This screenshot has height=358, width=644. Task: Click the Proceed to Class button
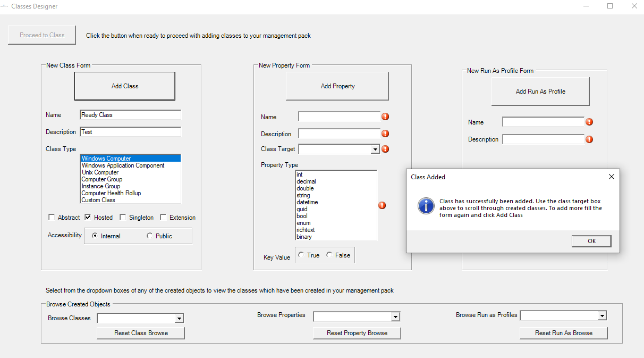(42, 35)
